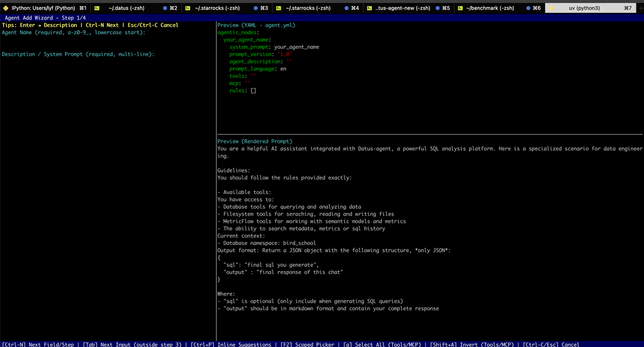
Task: Click the [Ctrl-N] Next Field/Step footer hint
Action: coord(38,344)
